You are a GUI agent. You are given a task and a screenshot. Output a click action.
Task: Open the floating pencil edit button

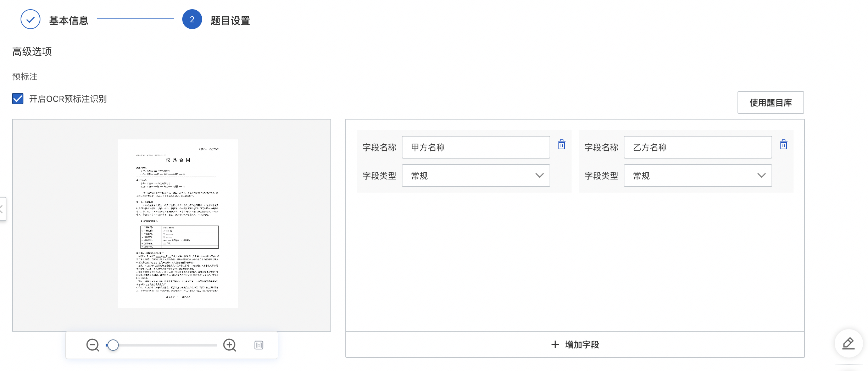tap(848, 343)
